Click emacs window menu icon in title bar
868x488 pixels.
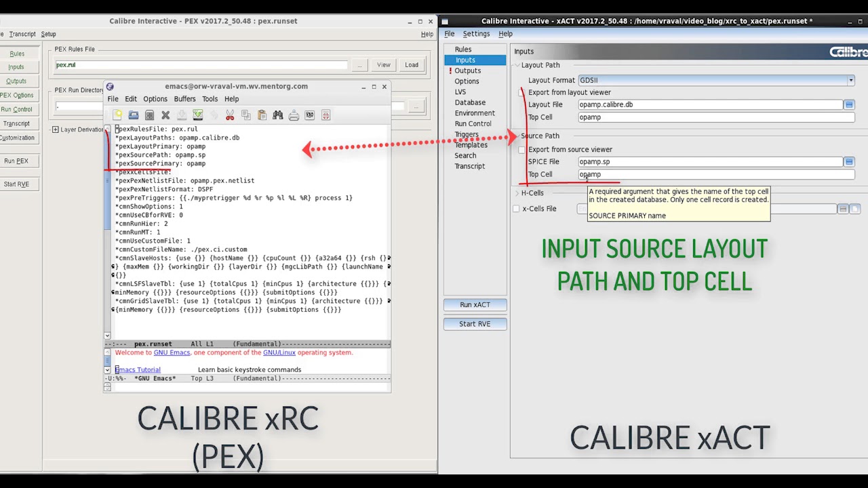tap(110, 87)
